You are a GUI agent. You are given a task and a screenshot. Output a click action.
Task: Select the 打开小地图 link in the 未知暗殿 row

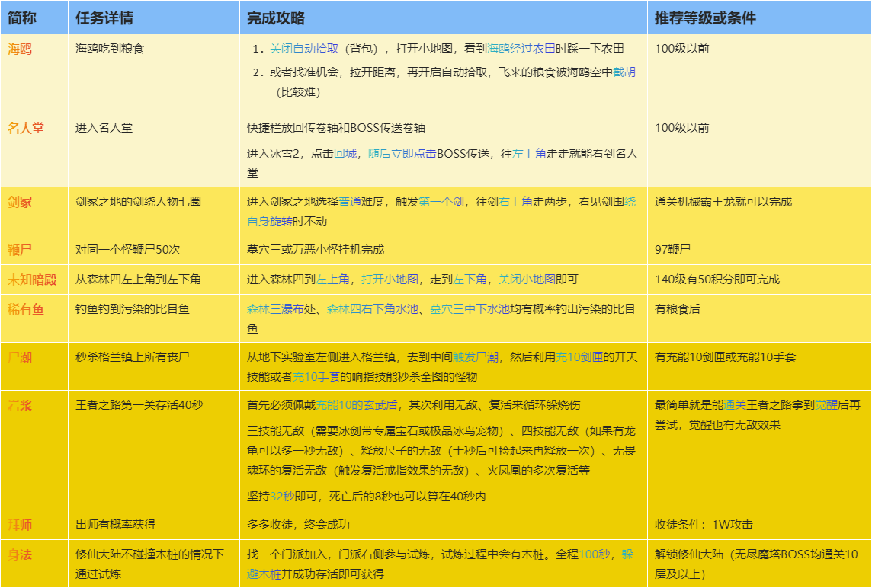coord(390,280)
